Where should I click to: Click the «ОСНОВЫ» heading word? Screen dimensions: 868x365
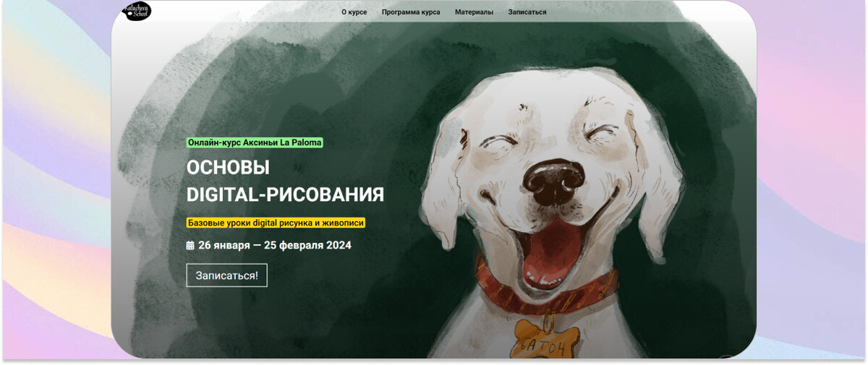click(x=228, y=168)
